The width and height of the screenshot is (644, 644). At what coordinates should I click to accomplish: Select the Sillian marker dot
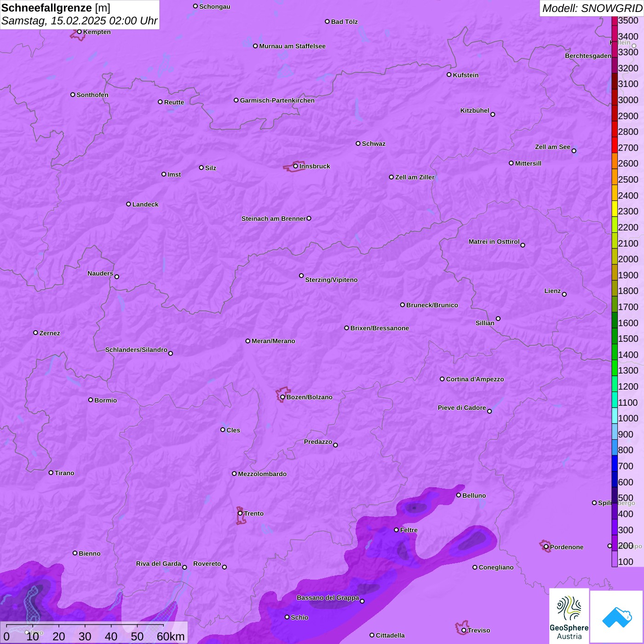coord(498,318)
